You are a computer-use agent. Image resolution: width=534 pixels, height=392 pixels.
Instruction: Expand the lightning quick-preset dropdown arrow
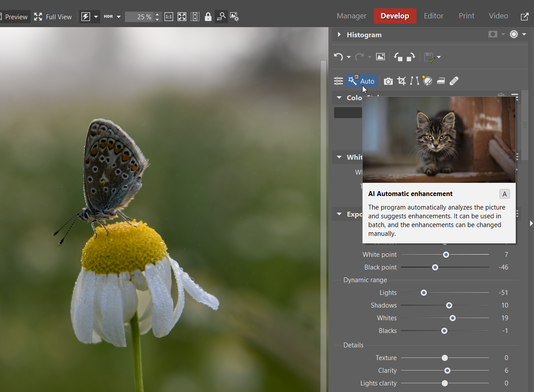tap(95, 17)
